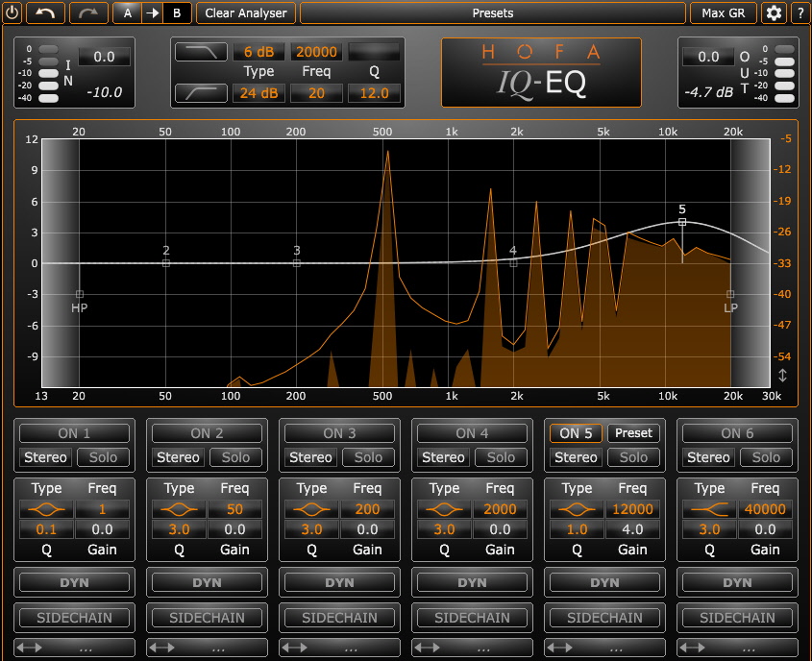Change band 4 bell filter type icon
Viewport: 812px width, 661px height.
point(444,509)
